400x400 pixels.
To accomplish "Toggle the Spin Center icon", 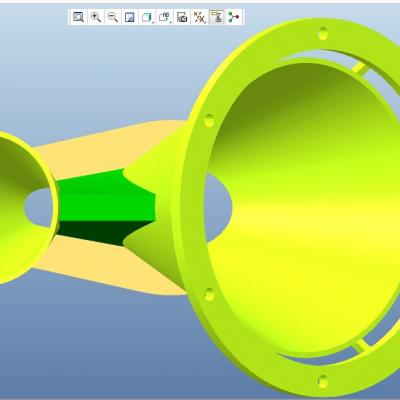I will 234,17.
